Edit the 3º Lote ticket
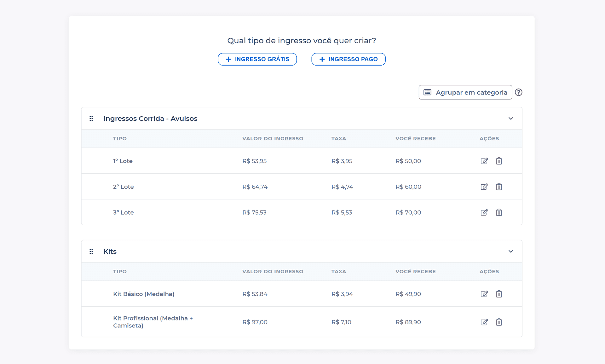605x364 pixels. 484,212
